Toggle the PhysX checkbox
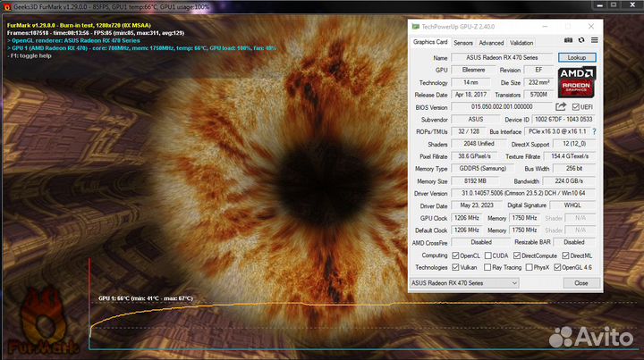Viewport: 644px width, 360px height. click(529, 267)
